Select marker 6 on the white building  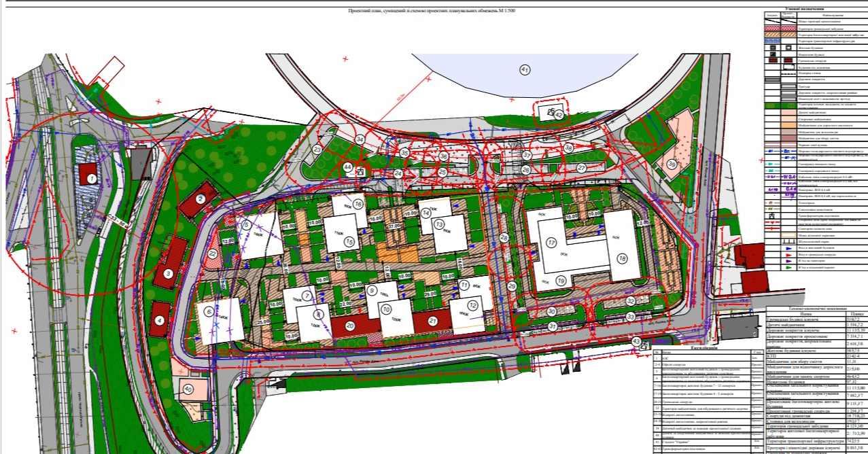(208, 311)
